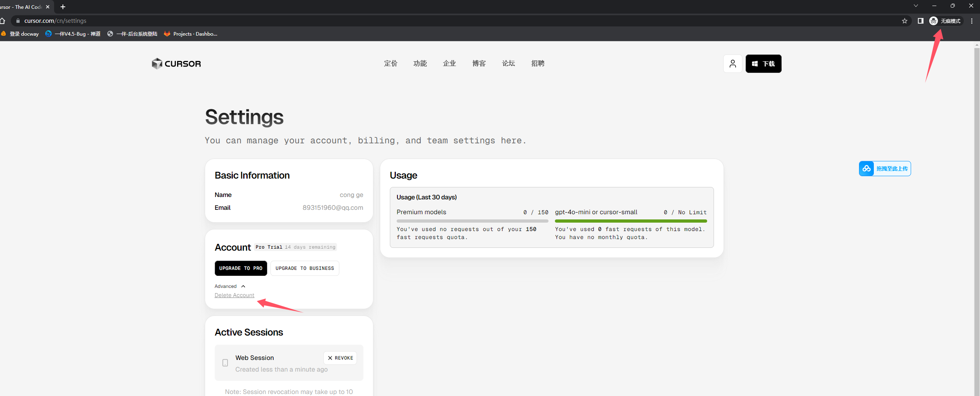The image size is (980, 396).
Task: Click the Premium models usage bar
Action: point(472,221)
